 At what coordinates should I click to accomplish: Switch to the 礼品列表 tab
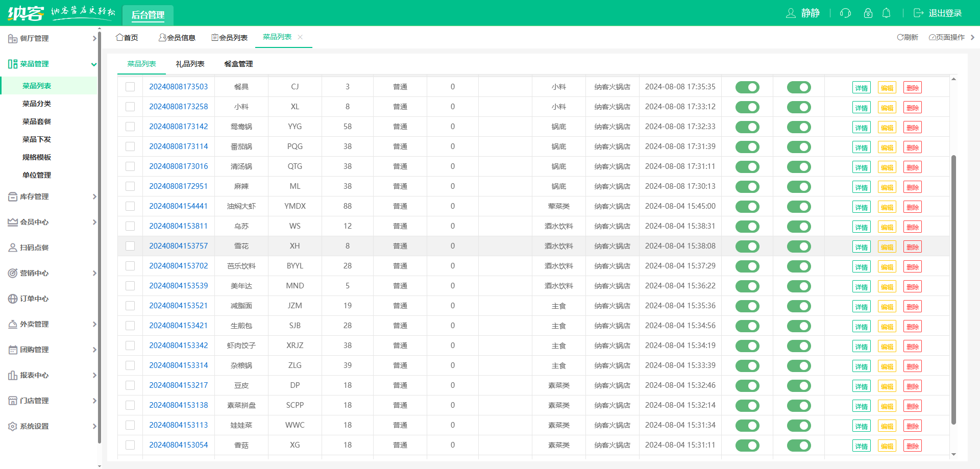pos(190,64)
